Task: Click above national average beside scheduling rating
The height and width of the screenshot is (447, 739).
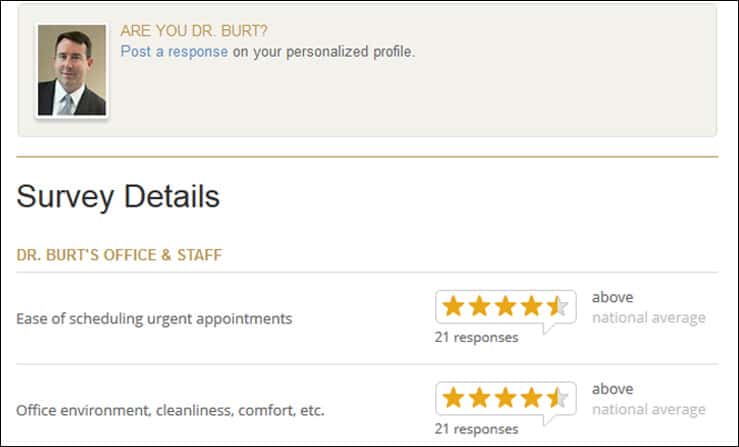Action: click(649, 307)
